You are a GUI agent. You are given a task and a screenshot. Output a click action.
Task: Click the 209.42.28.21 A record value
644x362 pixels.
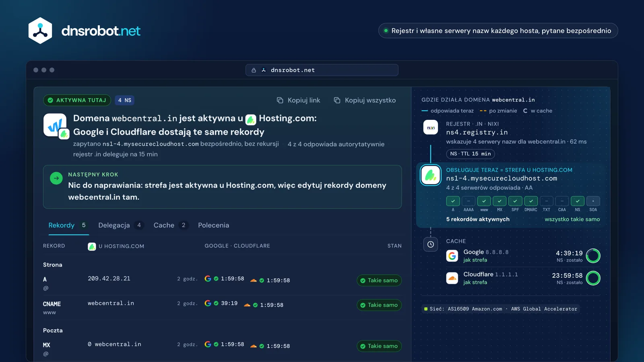point(109,278)
